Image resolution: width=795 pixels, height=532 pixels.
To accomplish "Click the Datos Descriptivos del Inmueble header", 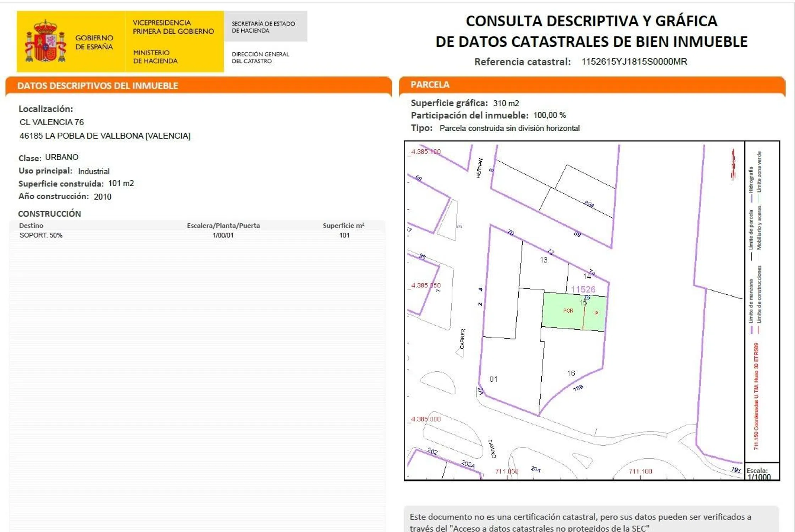I will (98, 86).
